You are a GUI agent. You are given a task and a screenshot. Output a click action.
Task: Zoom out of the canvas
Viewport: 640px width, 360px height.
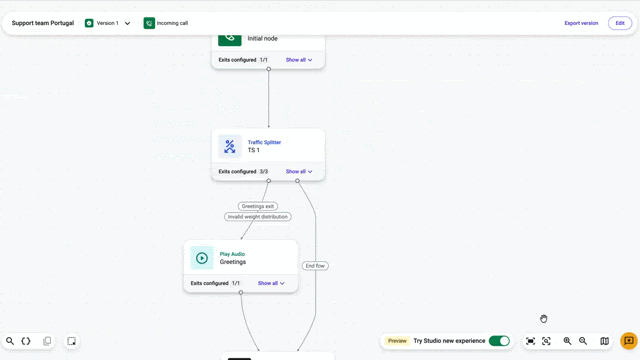tap(583, 341)
